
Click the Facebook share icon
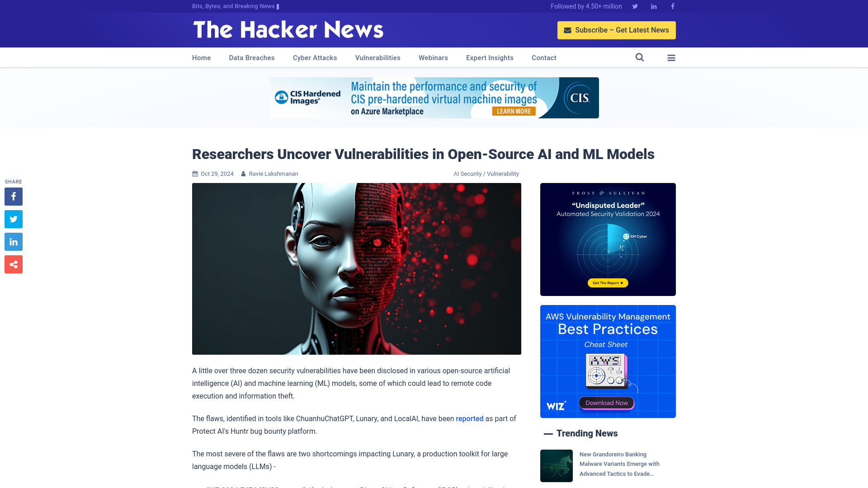tap(13, 196)
